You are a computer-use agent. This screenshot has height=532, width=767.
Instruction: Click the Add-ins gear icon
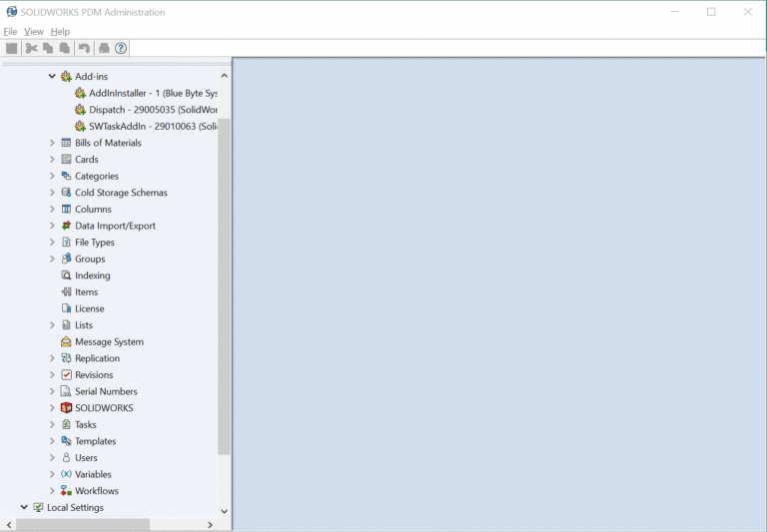point(66,76)
